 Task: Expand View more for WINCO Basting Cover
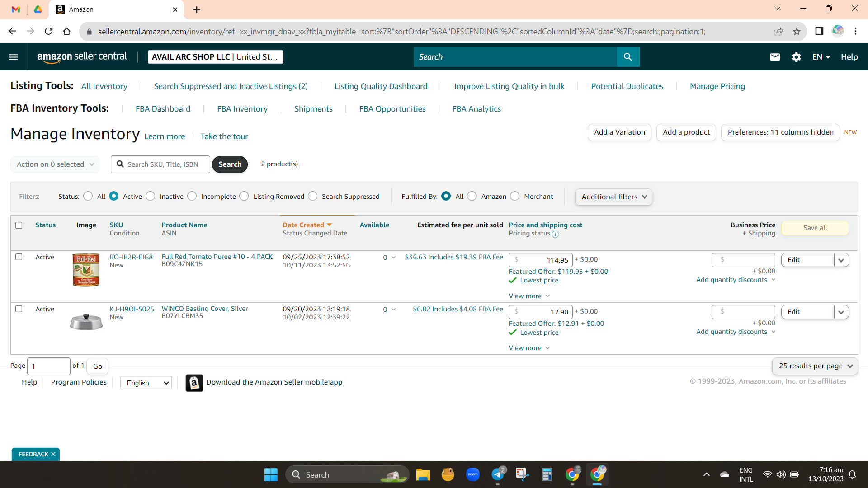pos(529,348)
